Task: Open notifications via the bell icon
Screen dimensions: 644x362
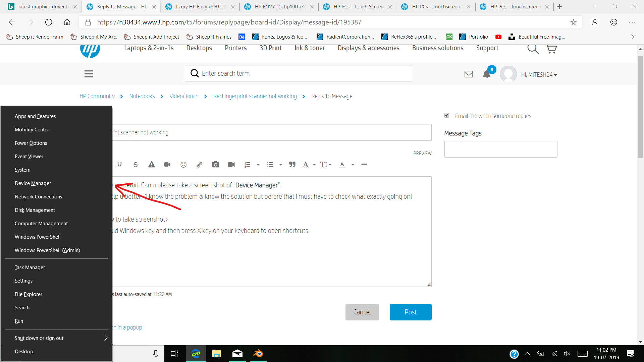Action: pyautogui.click(x=486, y=74)
